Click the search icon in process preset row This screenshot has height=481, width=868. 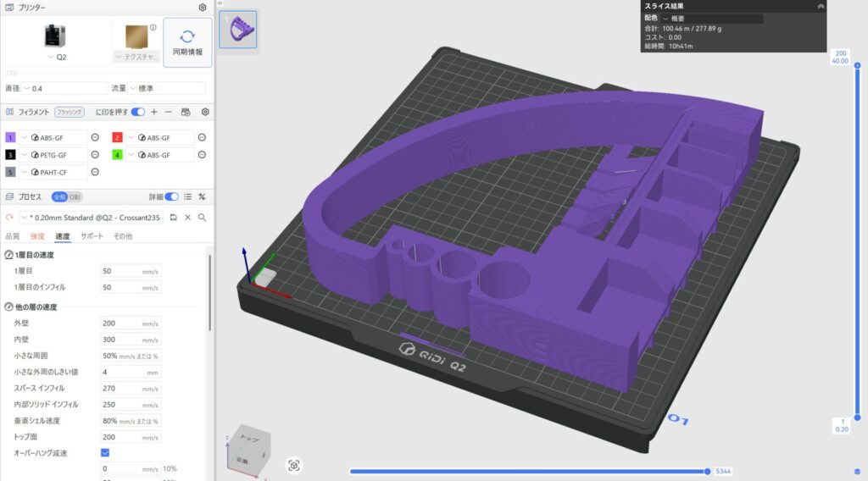[x=202, y=218]
